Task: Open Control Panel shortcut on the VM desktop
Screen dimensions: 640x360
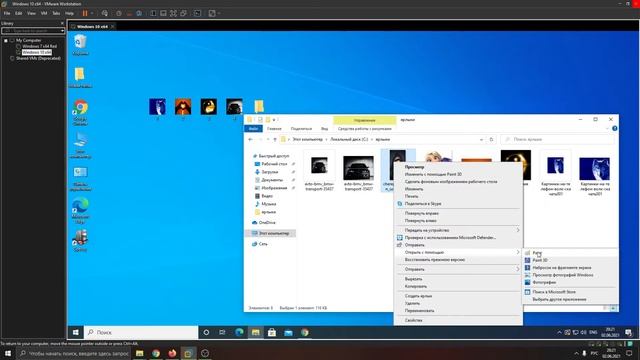Action: pos(80,178)
